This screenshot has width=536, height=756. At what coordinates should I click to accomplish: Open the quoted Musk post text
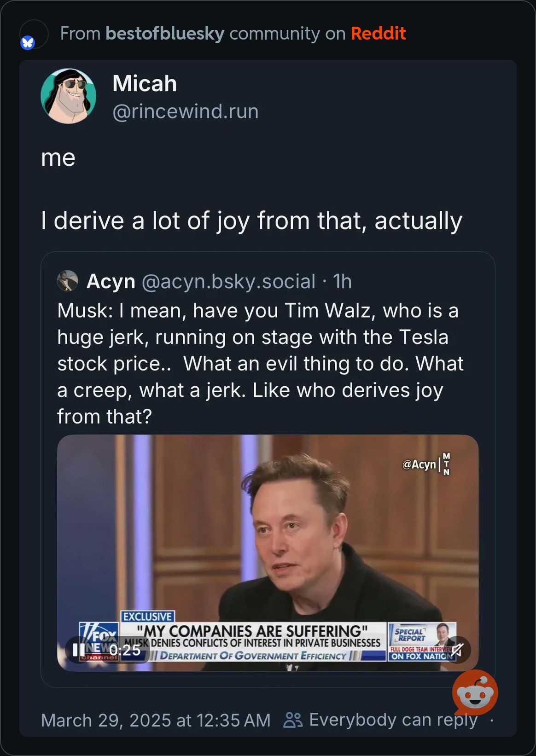(x=260, y=363)
